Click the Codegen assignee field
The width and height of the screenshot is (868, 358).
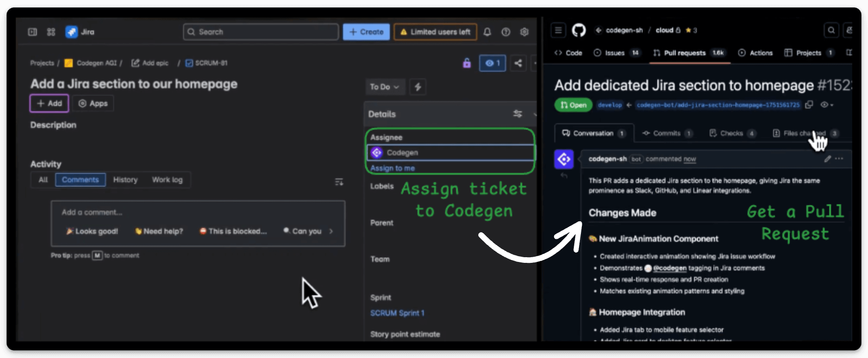(450, 153)
